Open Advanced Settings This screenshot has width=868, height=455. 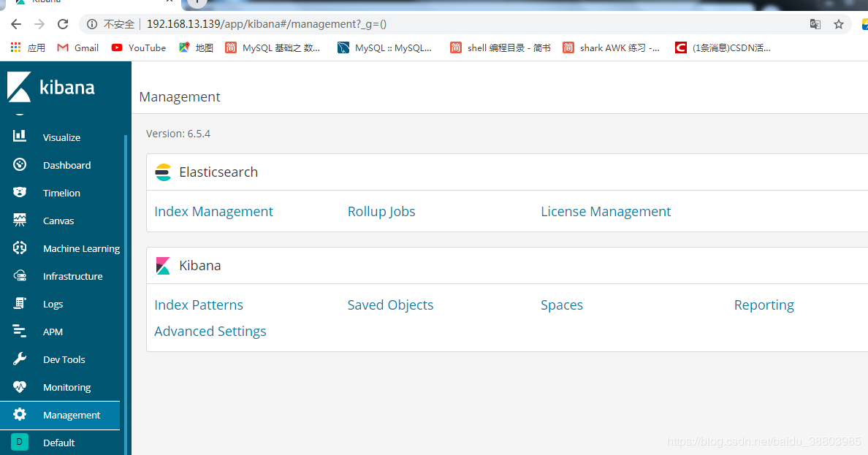point(210,331)
